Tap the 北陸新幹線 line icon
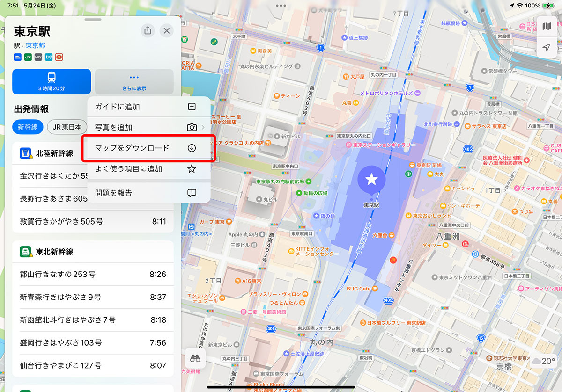Image resolution: width=562 pixels, height=392 pixels. [25, 153]
